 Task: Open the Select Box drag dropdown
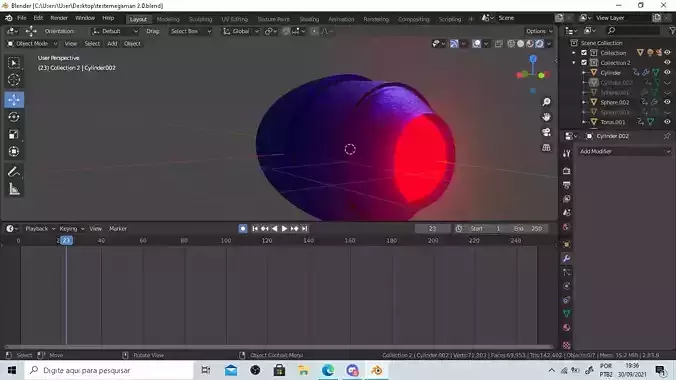[x=191, y=31]
